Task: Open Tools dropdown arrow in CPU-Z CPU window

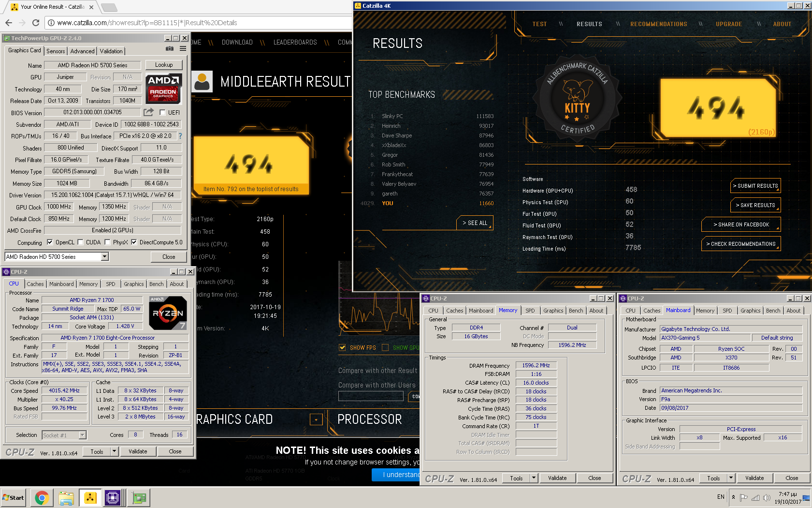Action: coord(115,451)
